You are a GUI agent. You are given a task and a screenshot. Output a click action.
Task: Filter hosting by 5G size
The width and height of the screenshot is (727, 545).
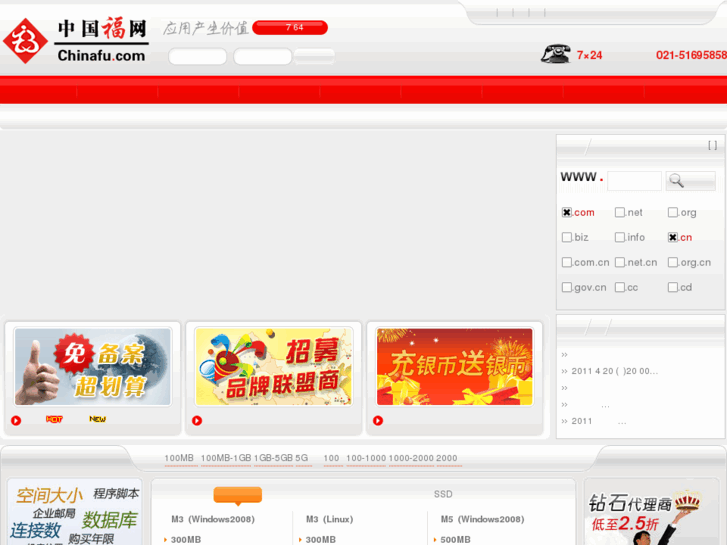pos(302,458)
